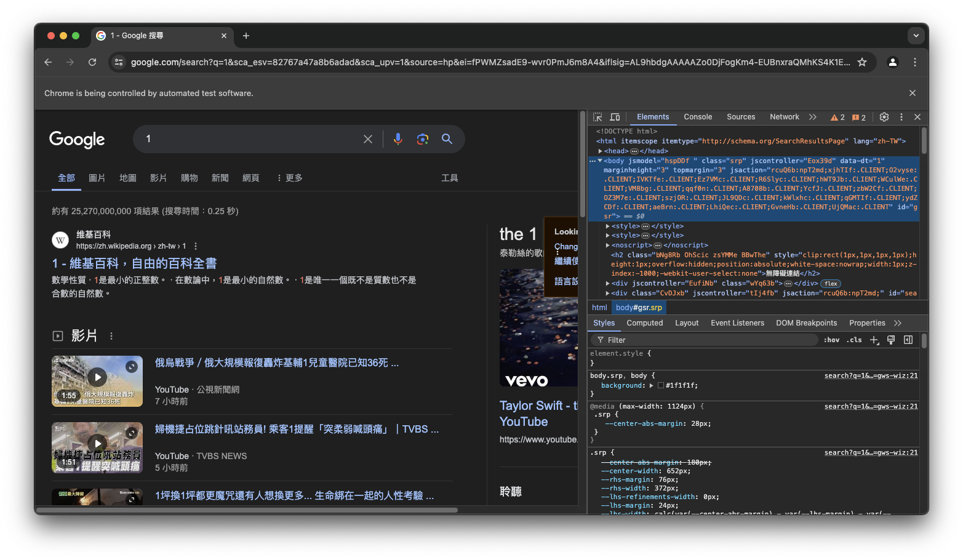Toggle the computed styles sidebar icon
Screen dimensions: 963x560
pyautogui.click(x=908, y=340)
